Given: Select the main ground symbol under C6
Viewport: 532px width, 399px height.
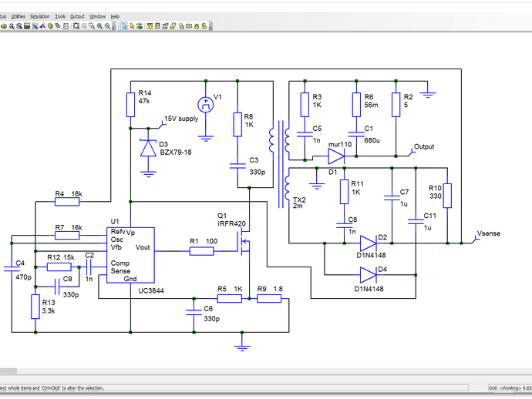Looking at the screenshot, I should 242,348.
